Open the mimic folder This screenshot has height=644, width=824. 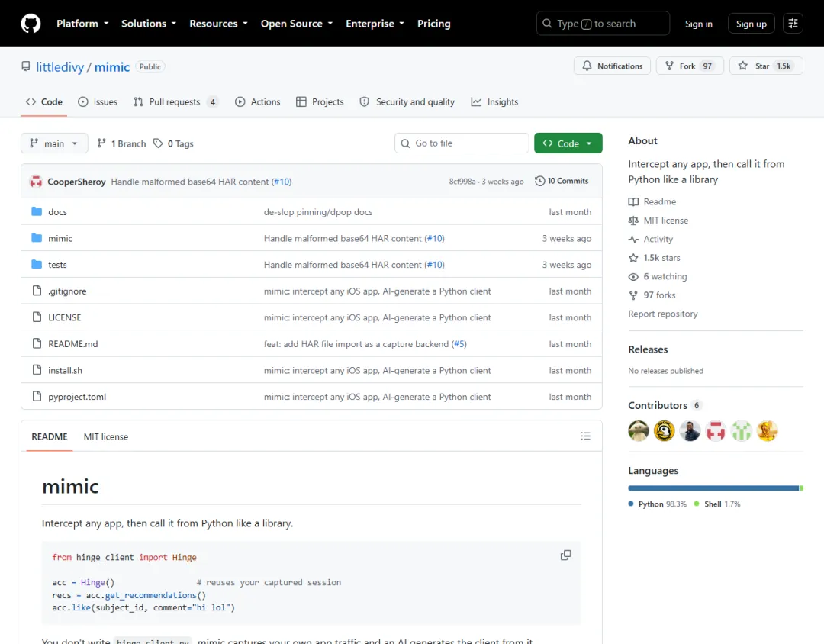pos(60,238)
